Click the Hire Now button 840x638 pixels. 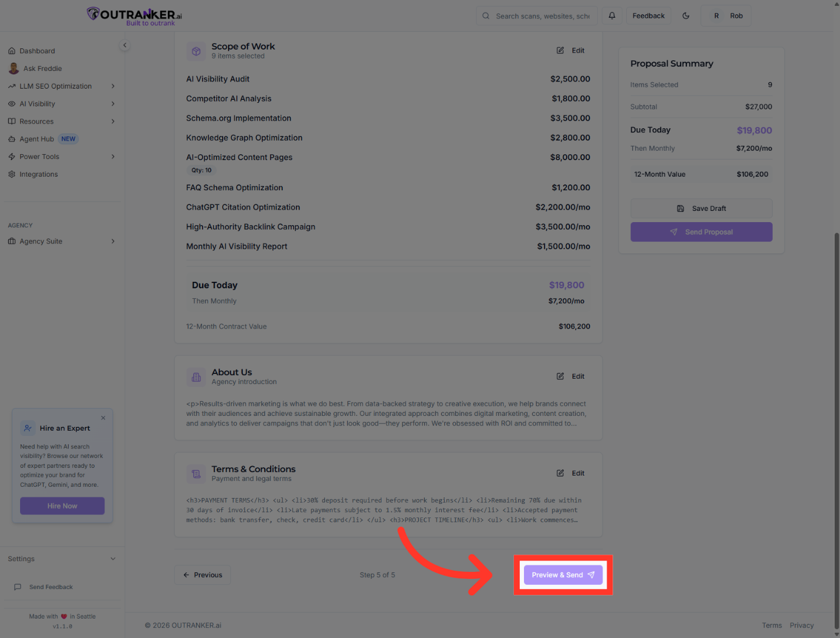pyautogui.click(x=62, y=506)
